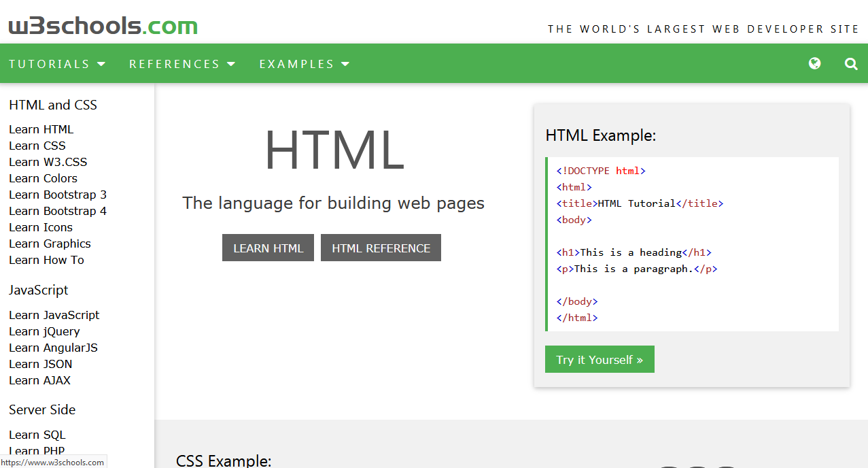Click the <!DOCTYPE html> code line
Image resolution: width=868 pixels, height=468 pixels.
pos(601,171)
